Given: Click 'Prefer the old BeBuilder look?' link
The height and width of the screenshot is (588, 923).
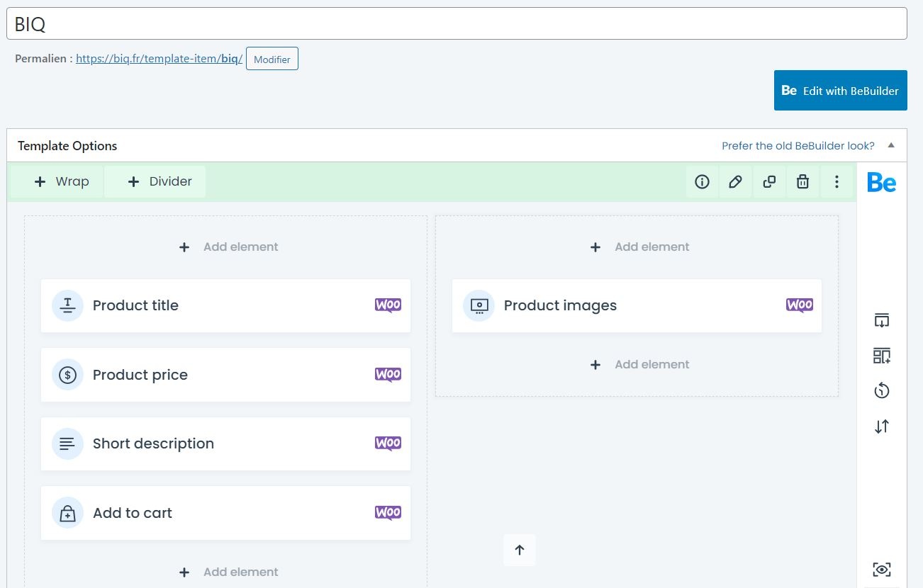Looking at the screenshot, I should pyautogui.click(x=798, y=146).
